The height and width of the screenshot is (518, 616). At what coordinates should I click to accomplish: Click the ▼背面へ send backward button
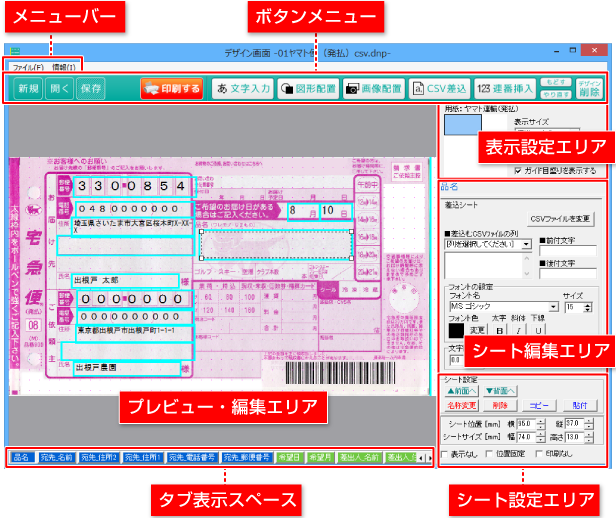(x=500, y=391)
